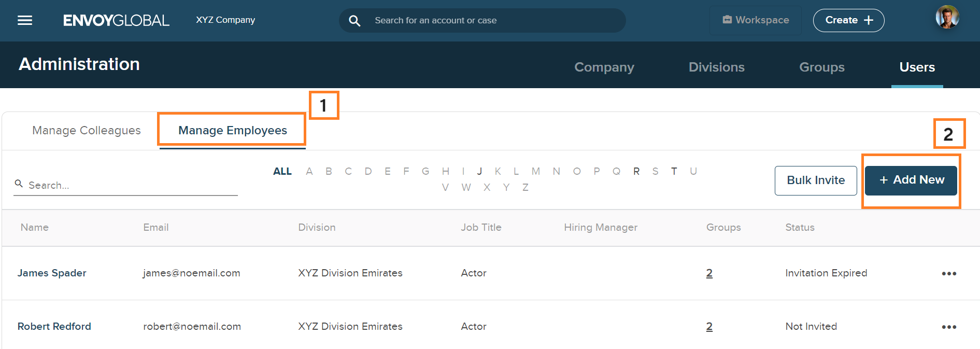Focus the employee Search input field
980x349 pixels.
(x=130, y=185)
